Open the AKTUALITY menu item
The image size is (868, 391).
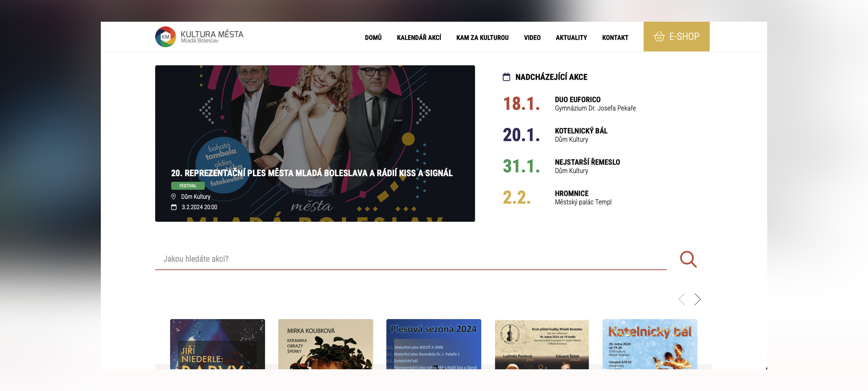571,38
